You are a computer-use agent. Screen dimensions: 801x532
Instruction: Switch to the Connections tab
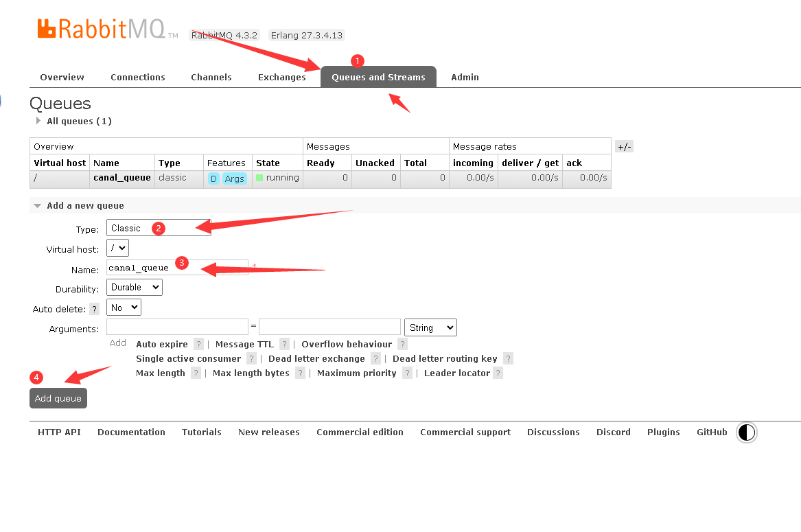pos(138,77)
